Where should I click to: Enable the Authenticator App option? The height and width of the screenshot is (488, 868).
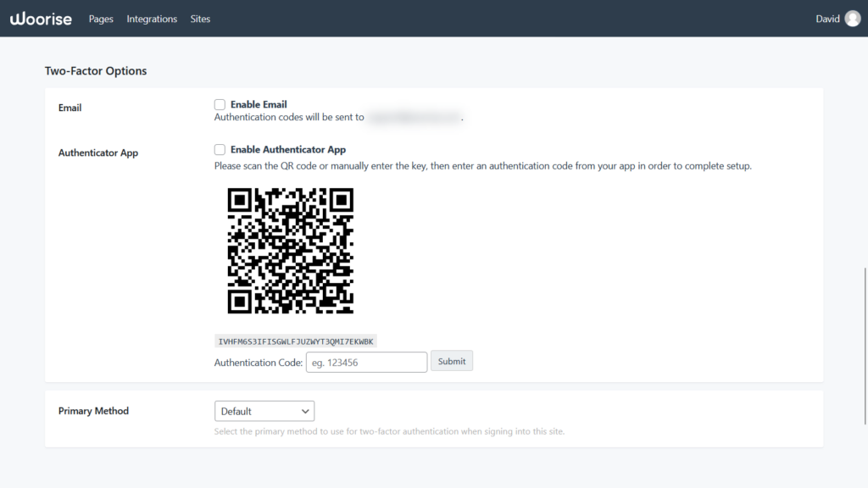point(220,149)
